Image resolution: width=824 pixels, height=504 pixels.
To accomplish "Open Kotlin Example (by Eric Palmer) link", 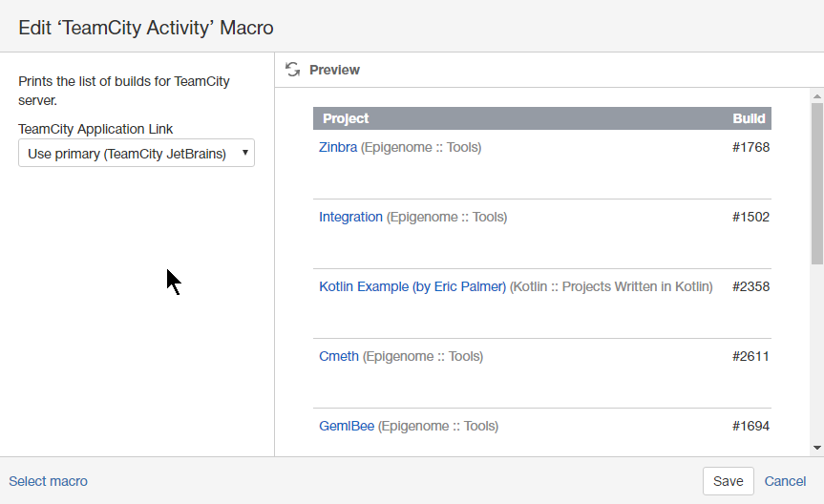I will [x=412, y=286].
